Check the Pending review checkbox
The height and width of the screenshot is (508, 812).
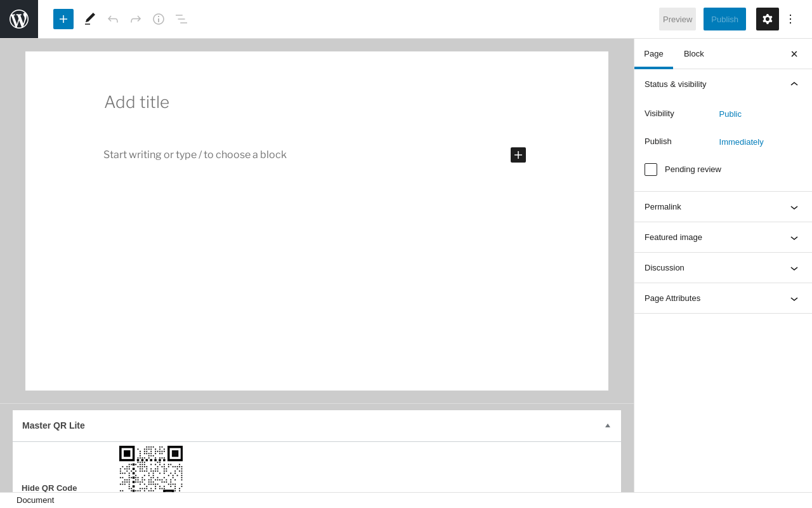[x=651, y=170]
